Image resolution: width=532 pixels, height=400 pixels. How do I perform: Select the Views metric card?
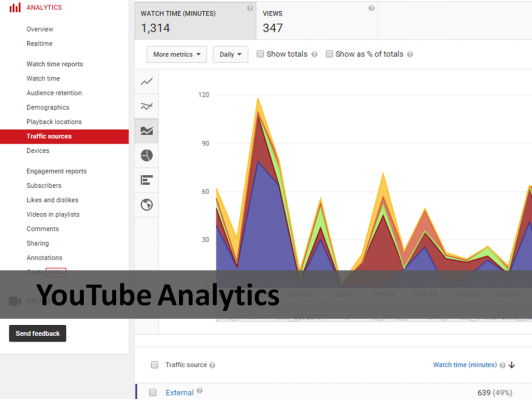click(x=317, y=21)
